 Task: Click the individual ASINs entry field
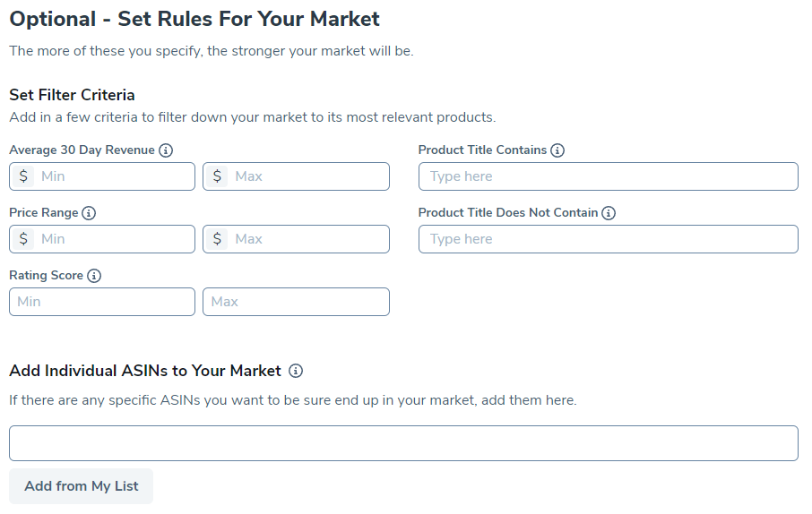403,443
